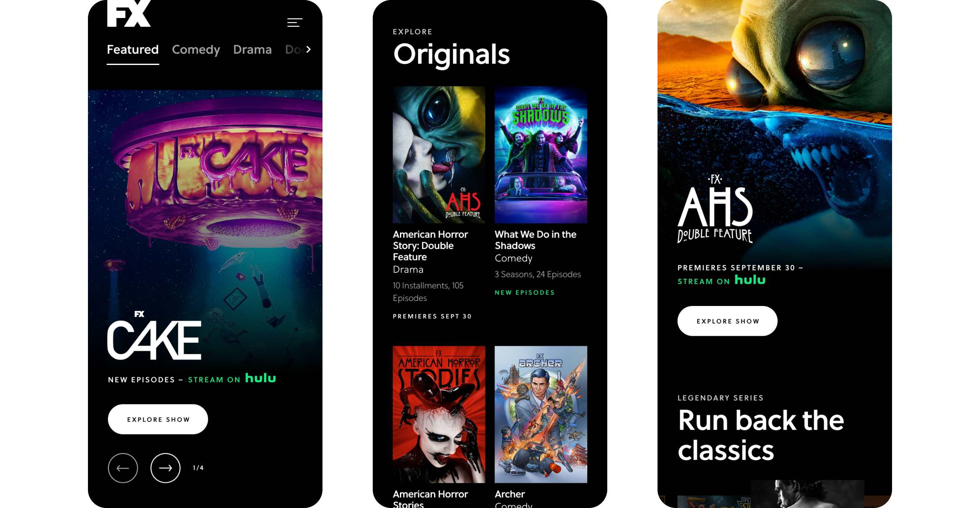This screenshot has height=508, width=980.
Task: Click the white Cake title logo
Action: tap(154, 336)
